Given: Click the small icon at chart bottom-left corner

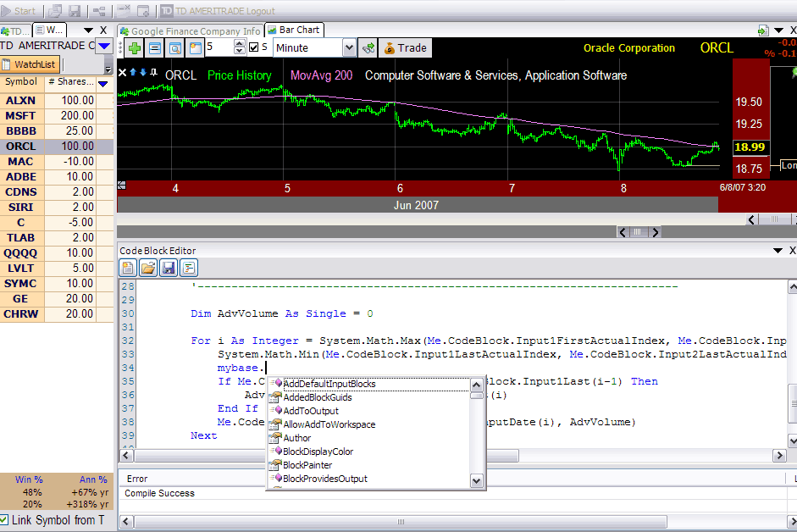Looking at the screenshot, I should [x=121, y=186].
